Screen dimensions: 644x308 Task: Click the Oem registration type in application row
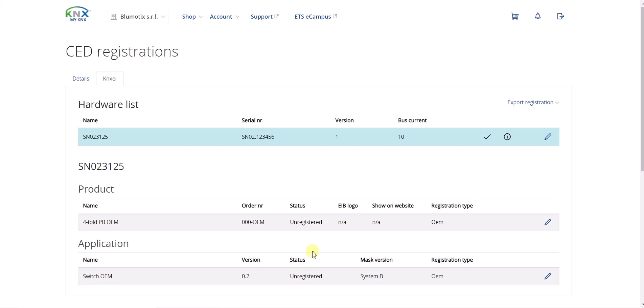tap(437, 276)
